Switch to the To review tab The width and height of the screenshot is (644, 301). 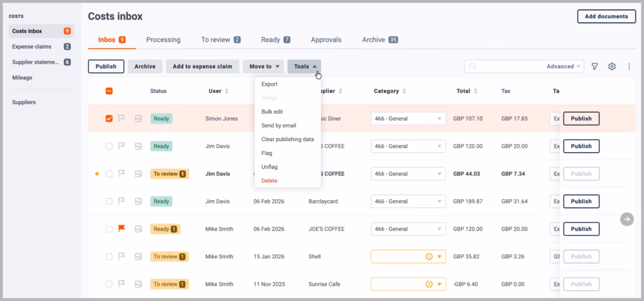221,40
